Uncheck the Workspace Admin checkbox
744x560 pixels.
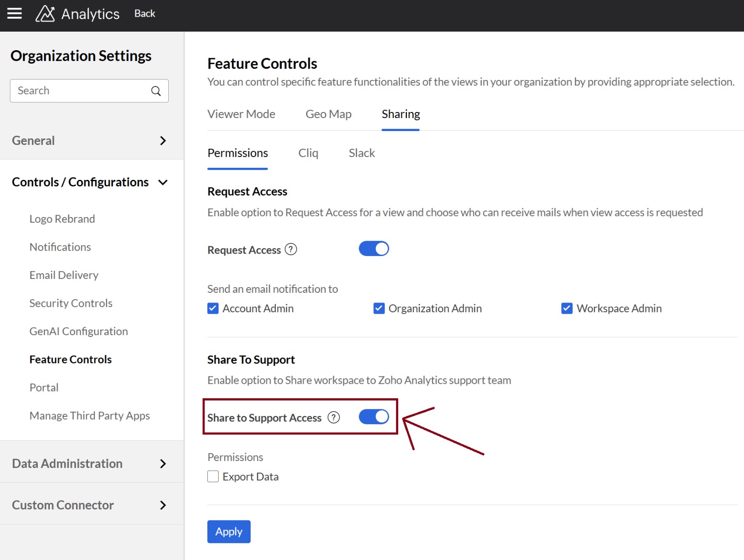coord(567,309)
